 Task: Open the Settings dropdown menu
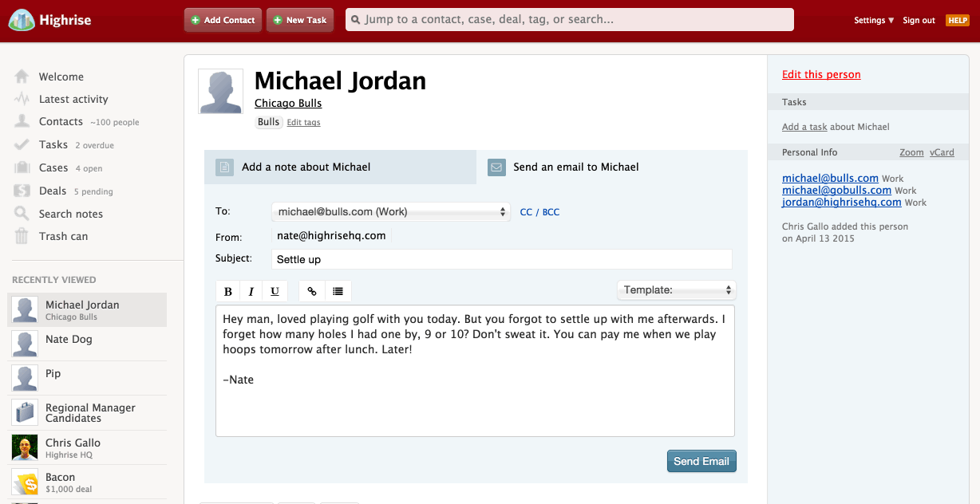[874, 20]
